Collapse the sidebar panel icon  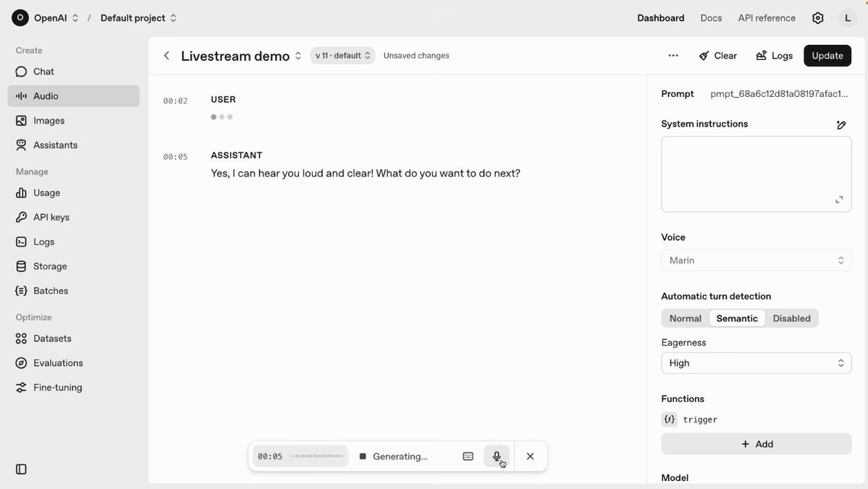tap(21, 469)
